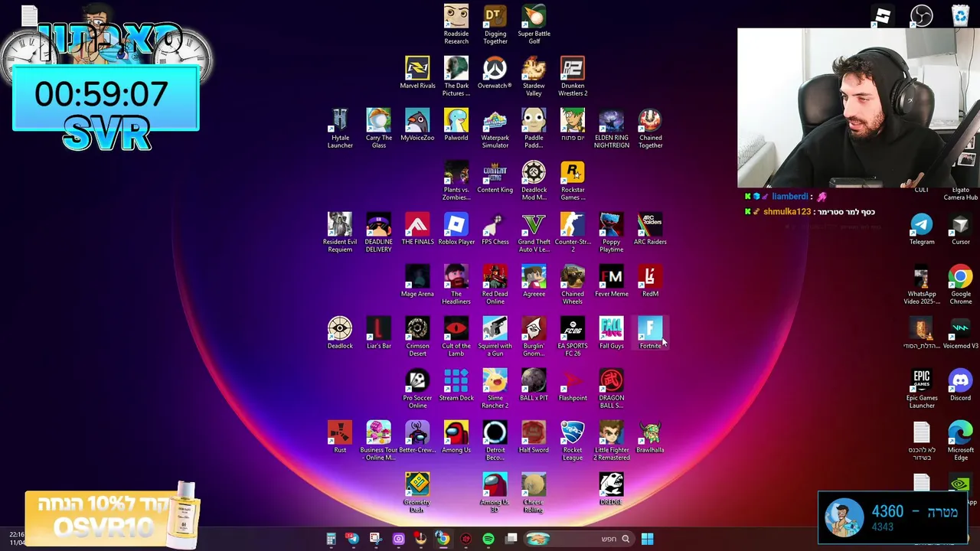Select the Brawlhalla desktop icon
980x551 pixels.
[650, 437]
